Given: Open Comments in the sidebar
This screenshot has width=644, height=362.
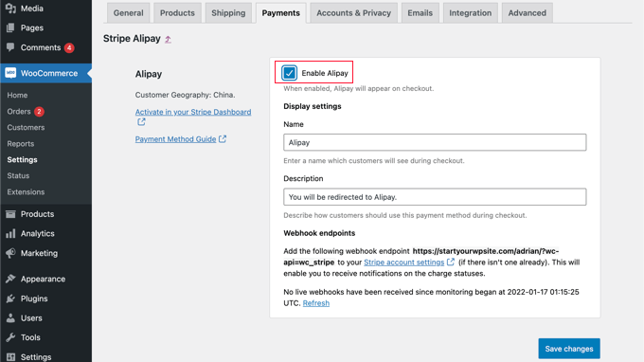Looking at the screenshot, I should click(41, 47).
